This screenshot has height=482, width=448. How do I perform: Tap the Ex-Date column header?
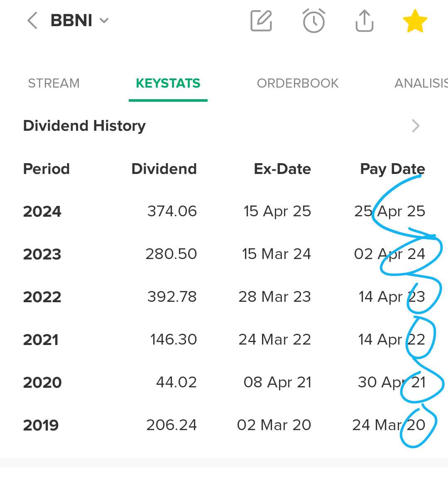click(x=282, y=169)
